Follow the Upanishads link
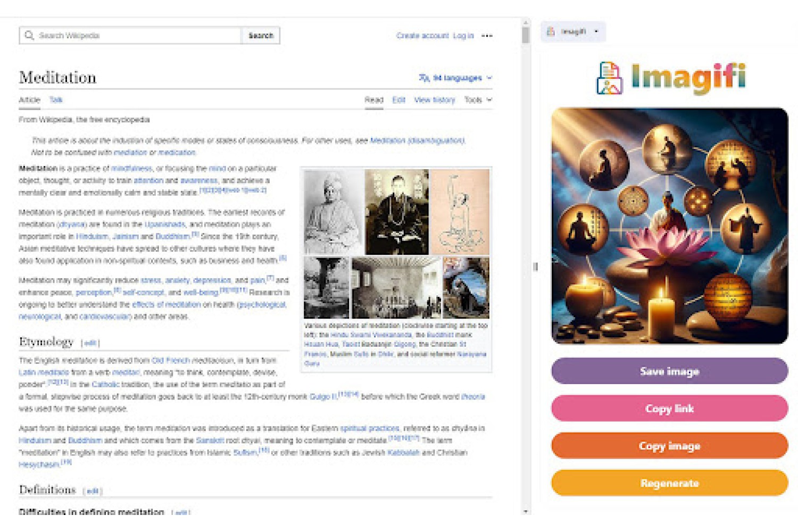Screen dimensions: 798x532 tap(165, 224)
